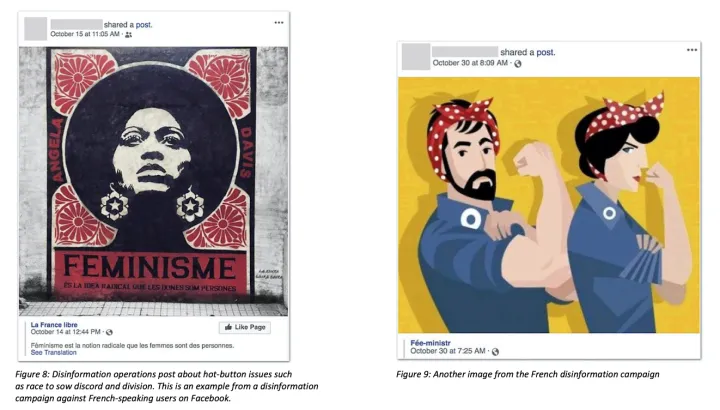This screenshot has height=410, width=720.
Task: Open the 'post' link above the Angela Davis poster
Action: point(144,25)
